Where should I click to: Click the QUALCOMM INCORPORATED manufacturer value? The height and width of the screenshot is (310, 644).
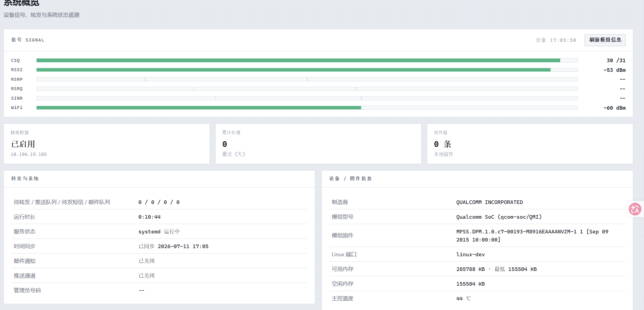489,202
